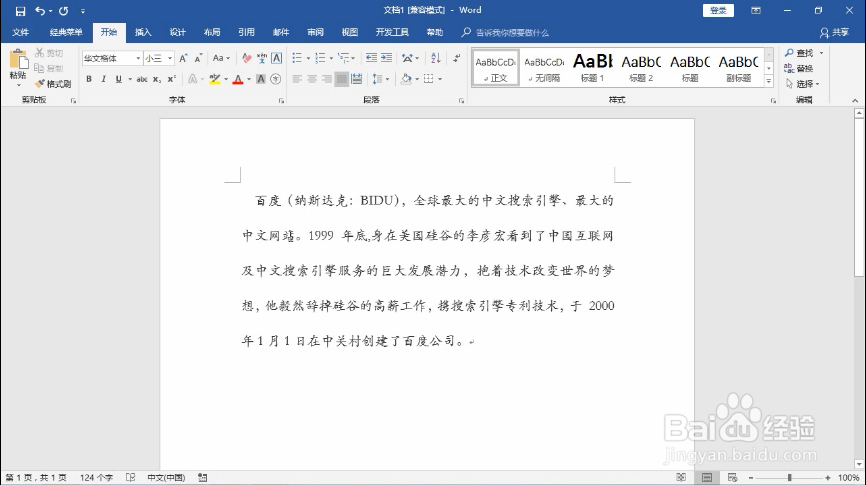866x485 pixels.
Task: Open the borders dropdown arrow
Action: [x=440, y=79]
